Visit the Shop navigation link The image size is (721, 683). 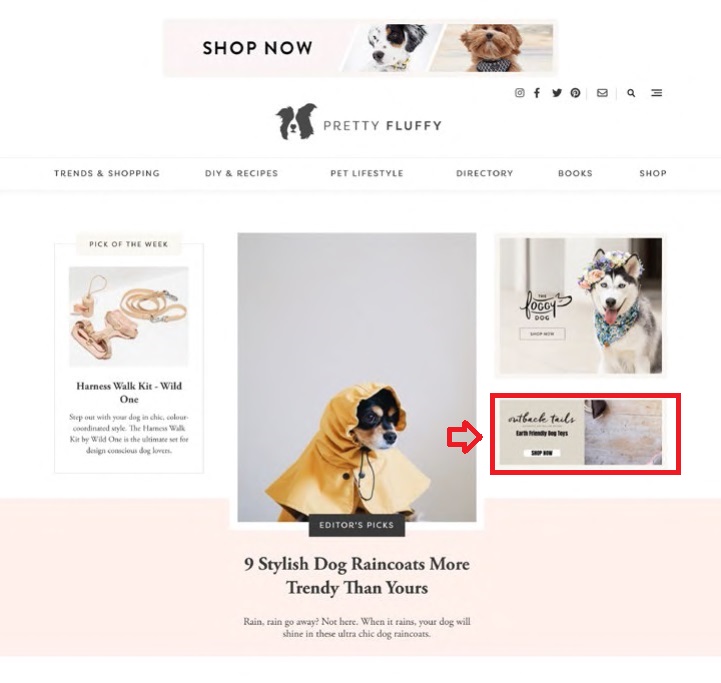pyautogui.click(x=653, y=173)
